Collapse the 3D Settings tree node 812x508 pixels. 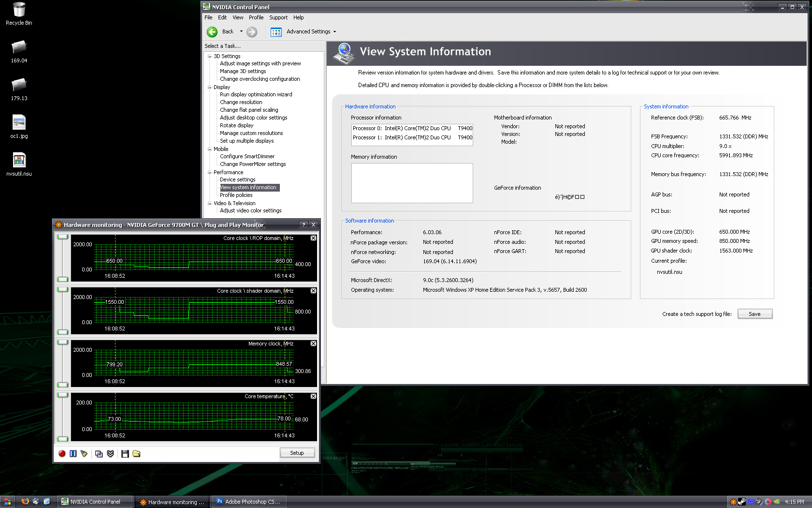coord(210,56)
